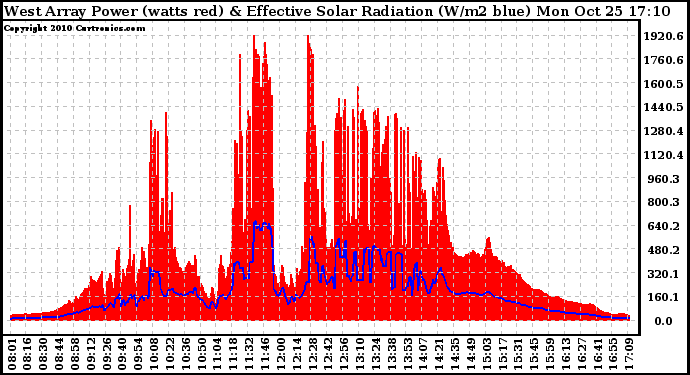Click the 14:35 time label
Screen dimensions: 690x375
[455, 354]
